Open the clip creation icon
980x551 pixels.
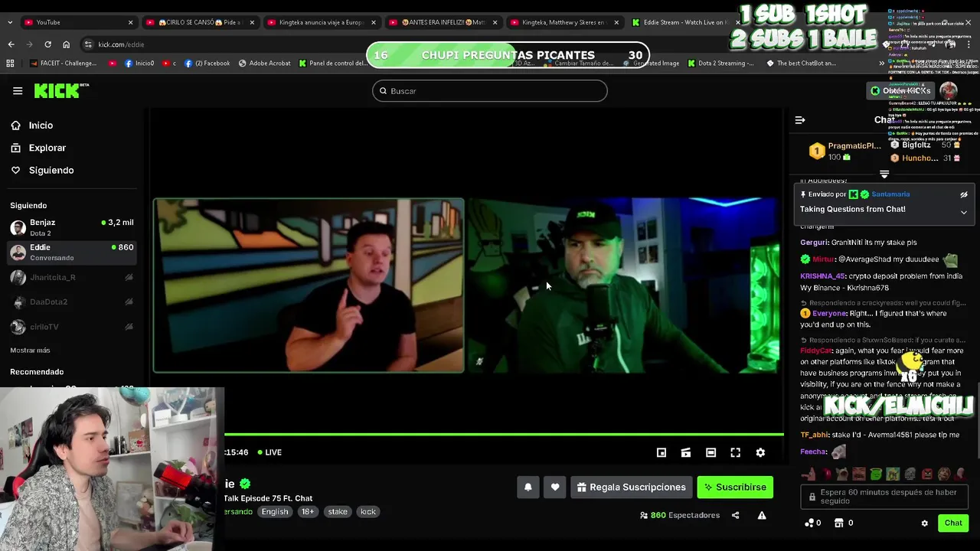coord(686,452)
